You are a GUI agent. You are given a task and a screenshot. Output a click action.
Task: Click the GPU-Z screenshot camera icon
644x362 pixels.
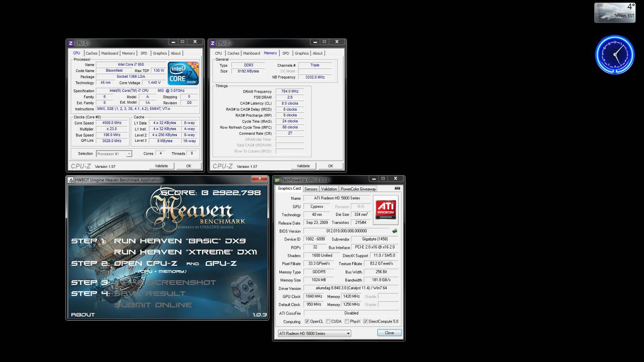pos(397,188)
